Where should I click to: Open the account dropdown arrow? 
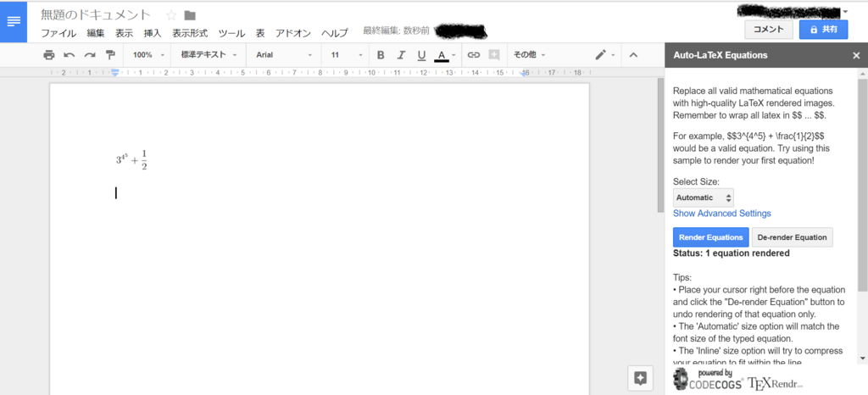[845, 11]
